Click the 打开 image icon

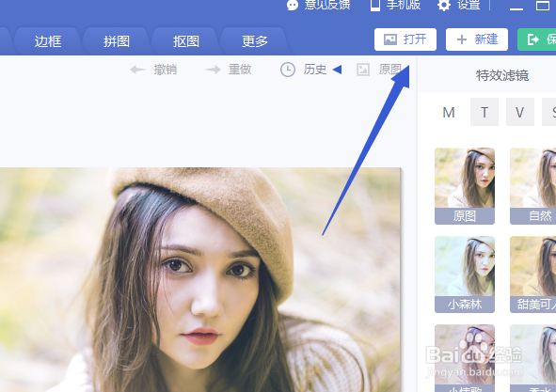pos(390,39)
